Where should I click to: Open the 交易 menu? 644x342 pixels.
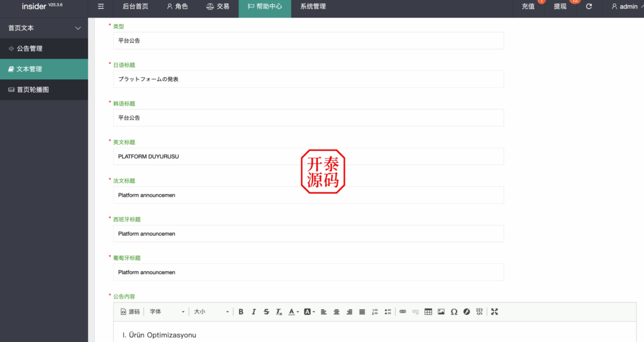(x=218, y=6)
